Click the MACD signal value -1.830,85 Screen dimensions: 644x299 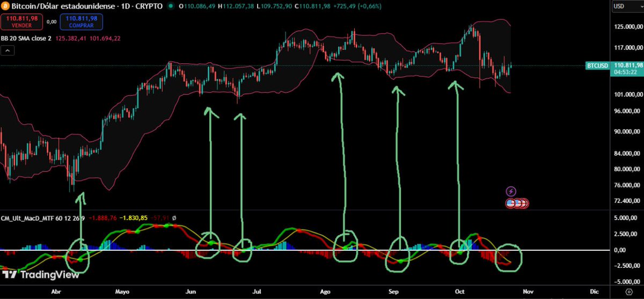coord(134,218)
